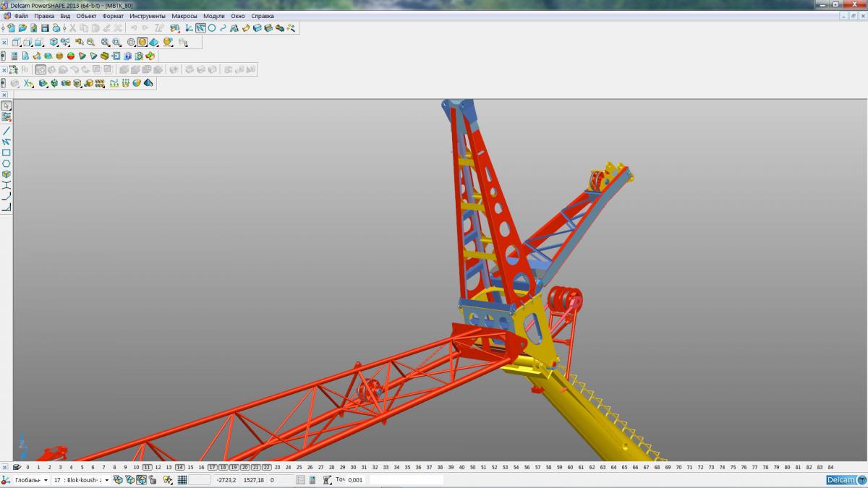Click the calculator icon in third toolbar

pyautogui.click(x=14, y=56)
